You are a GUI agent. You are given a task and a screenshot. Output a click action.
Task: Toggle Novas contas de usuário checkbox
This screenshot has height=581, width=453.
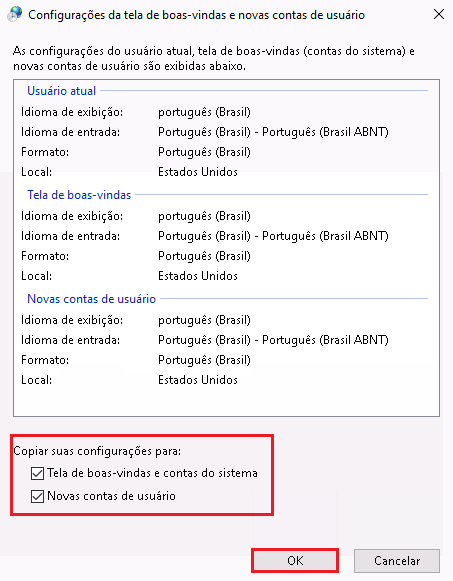click(37, 496)
